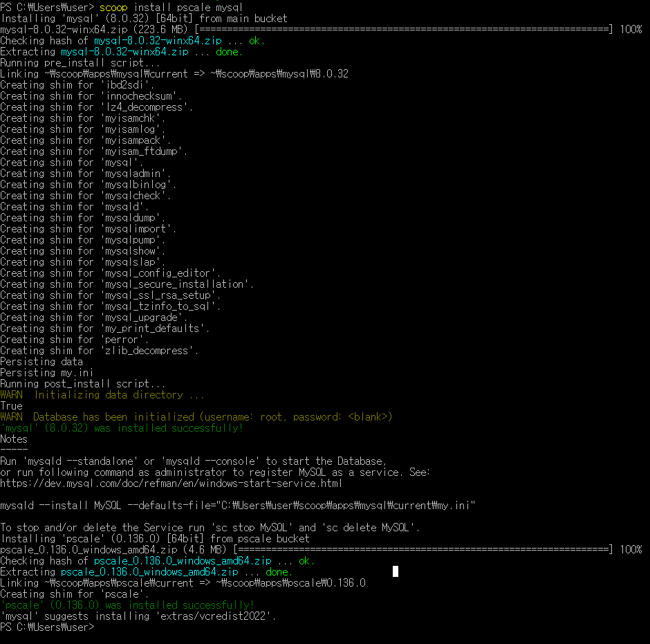The image size is (650, 644).
Task: Click the 'Run mysqld --standalone' instruction line
Action: point(193,461)
